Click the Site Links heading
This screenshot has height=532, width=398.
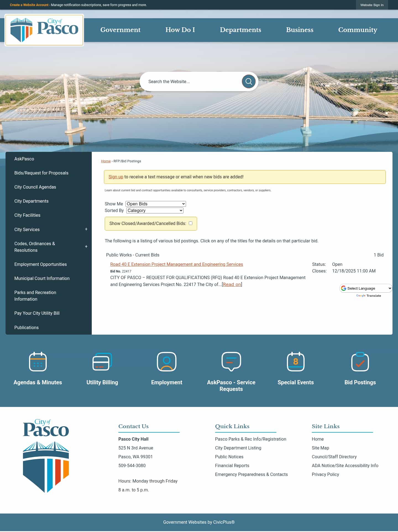[x=326, y=427]
